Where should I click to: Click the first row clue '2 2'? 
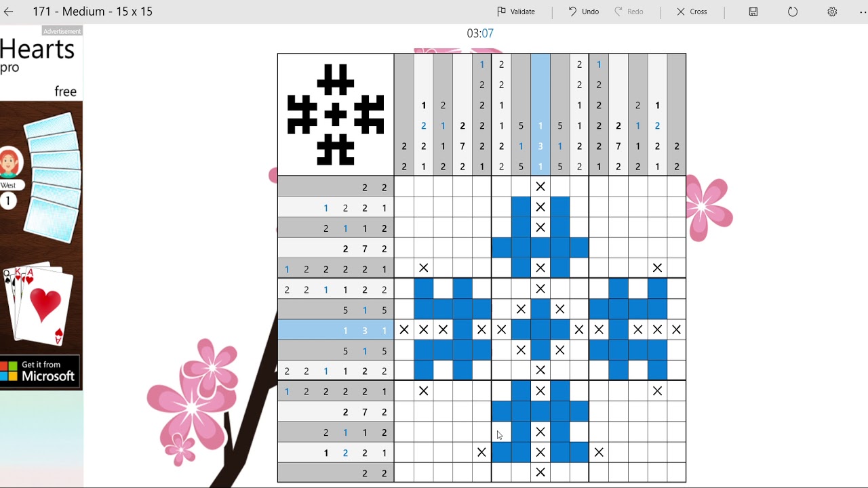click(336, 188)
